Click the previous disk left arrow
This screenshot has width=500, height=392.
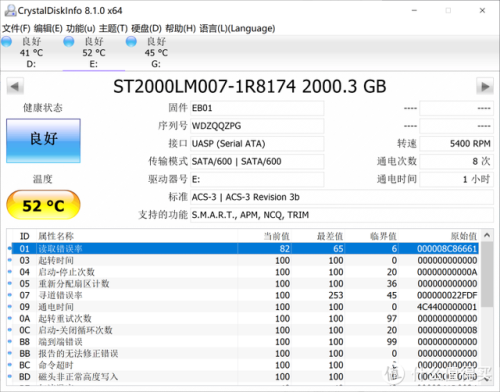pos(15,87)
